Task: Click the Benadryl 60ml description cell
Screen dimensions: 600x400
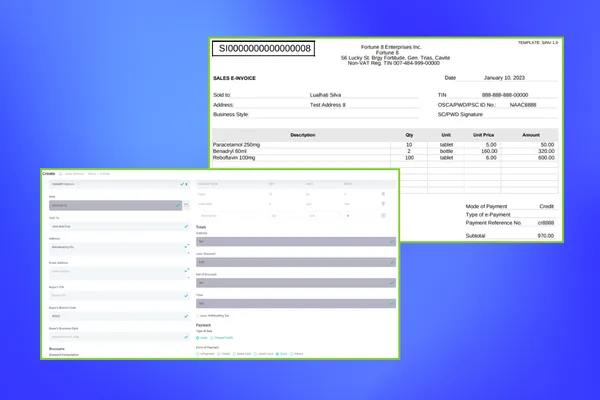Action: [230, 151]
